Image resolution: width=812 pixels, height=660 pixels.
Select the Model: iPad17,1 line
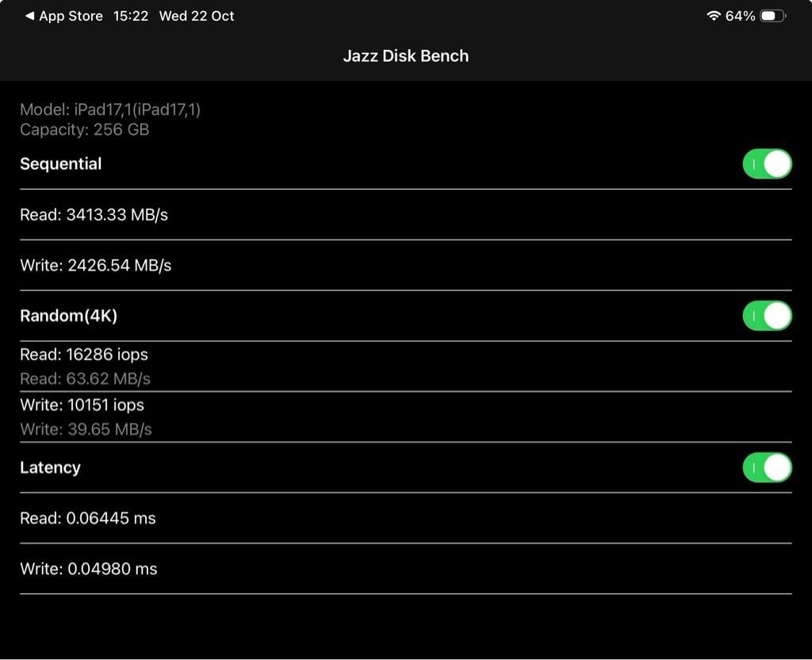point(110,109)
